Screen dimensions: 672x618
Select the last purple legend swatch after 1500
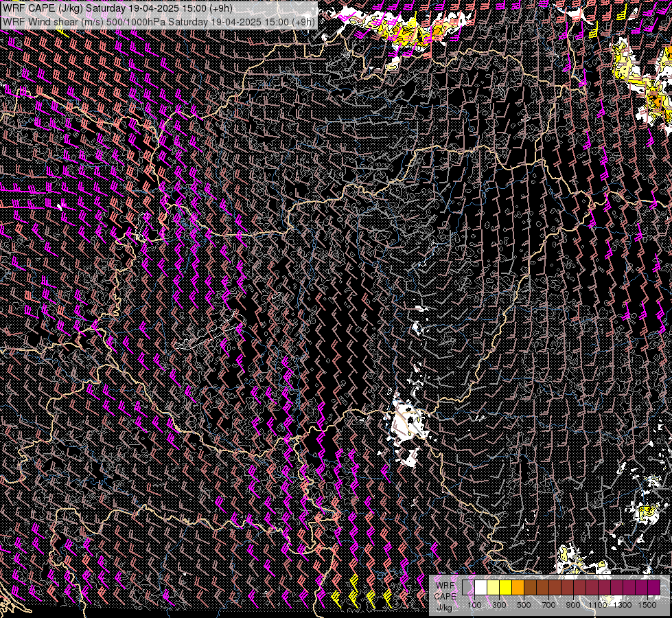coord(654,587)
